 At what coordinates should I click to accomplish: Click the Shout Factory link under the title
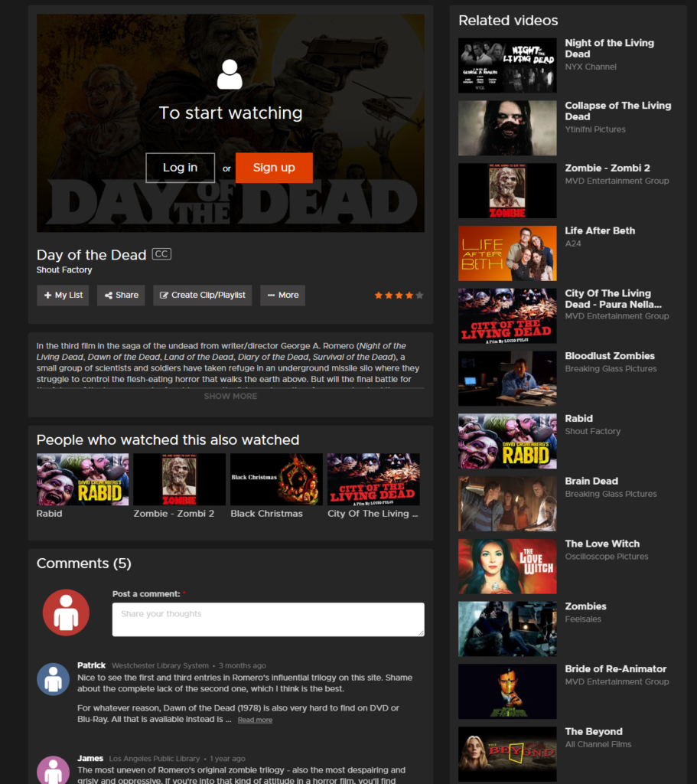point(64,269)
